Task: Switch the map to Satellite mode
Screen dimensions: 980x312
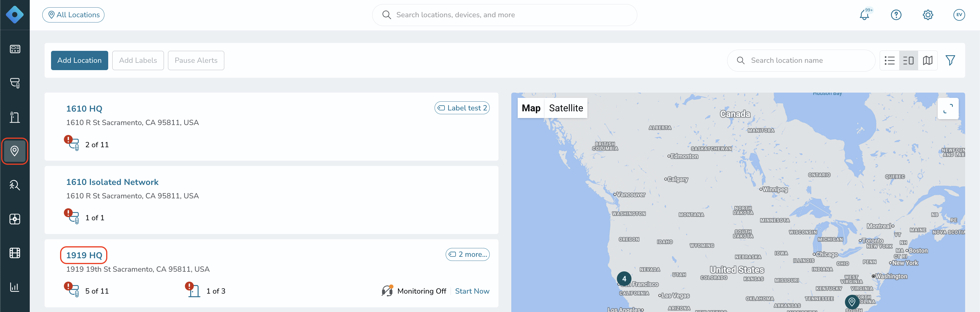Action: click(566, 108)
